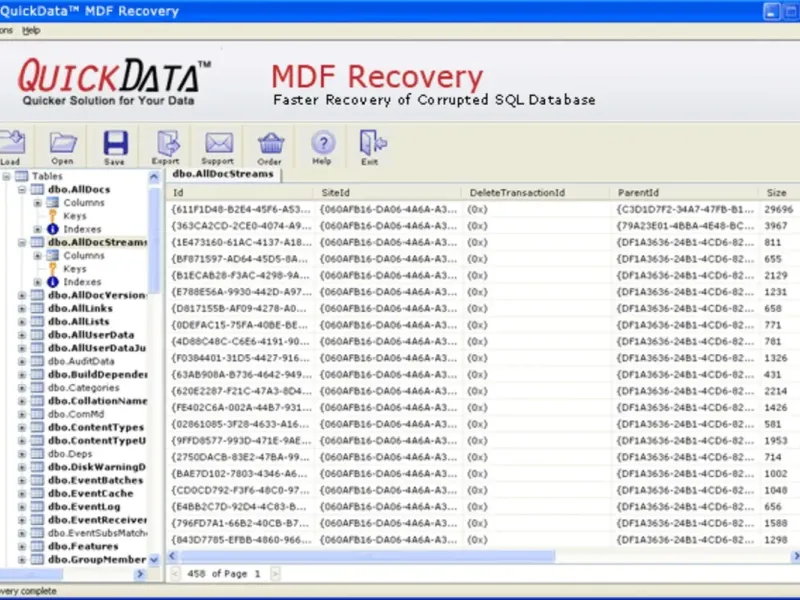Select Id cell starting {363CA2CD
This screenshot has width=800, height=600.
(x=241, y=226)
